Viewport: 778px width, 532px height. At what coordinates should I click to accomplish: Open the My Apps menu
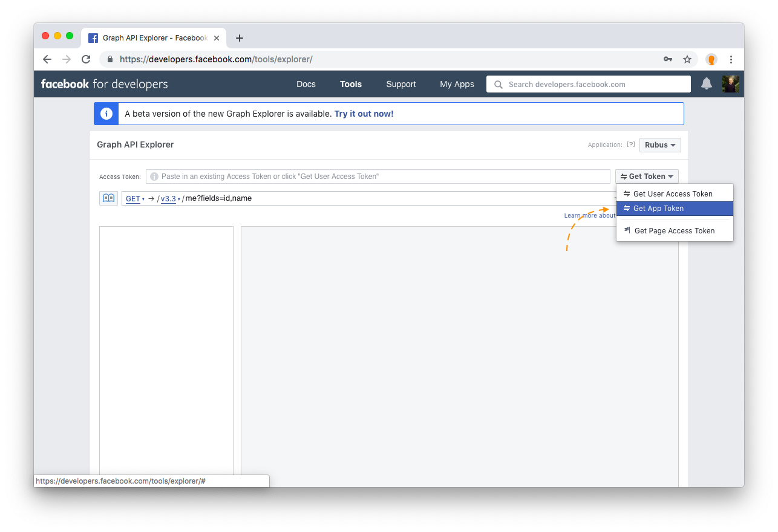457,84
